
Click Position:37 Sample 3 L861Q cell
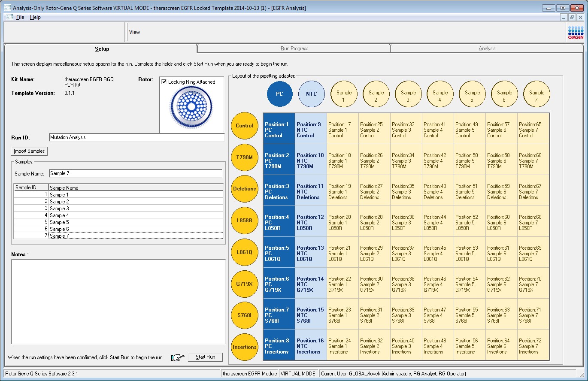tap(406, 252)
